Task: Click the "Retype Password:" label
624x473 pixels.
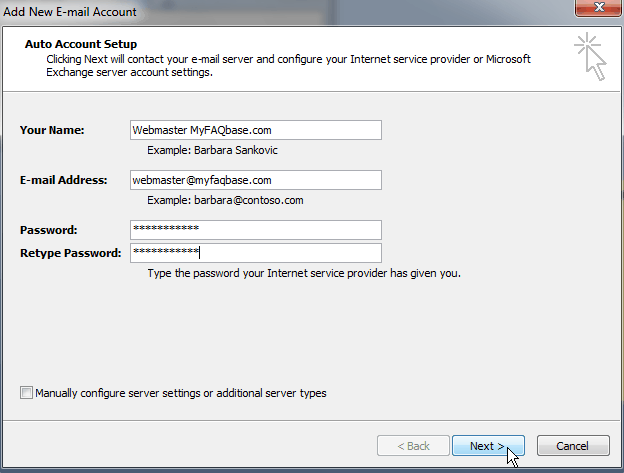Action: 70,253
